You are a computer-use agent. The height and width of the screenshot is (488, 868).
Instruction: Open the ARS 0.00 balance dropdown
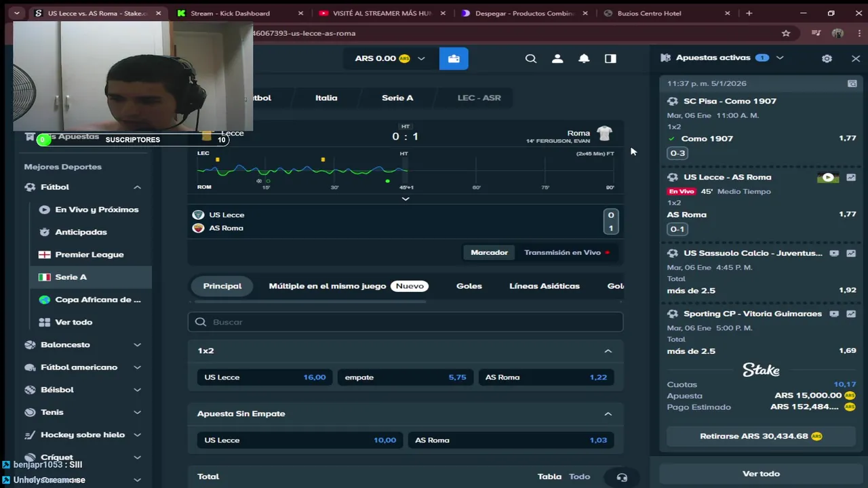(390, 58)
